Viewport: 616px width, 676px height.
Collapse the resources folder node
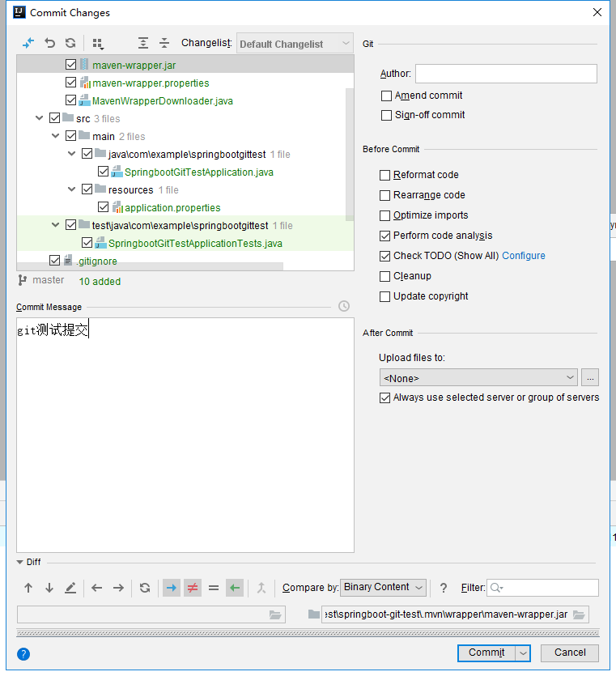coord(71,189)
